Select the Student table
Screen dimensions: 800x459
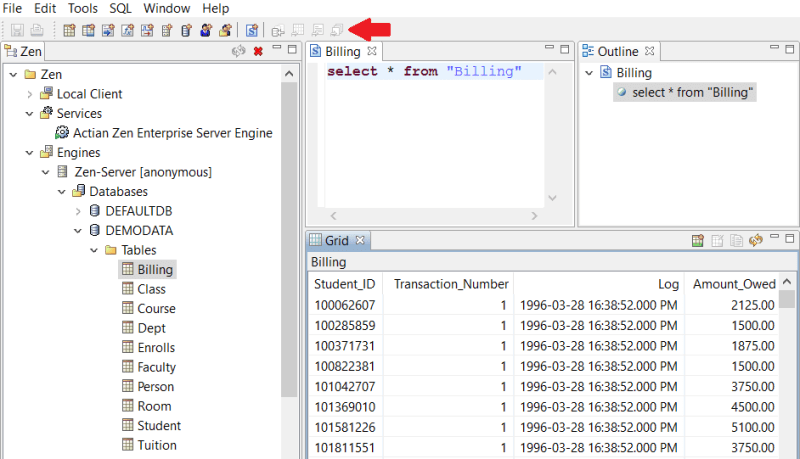(152, 426)
